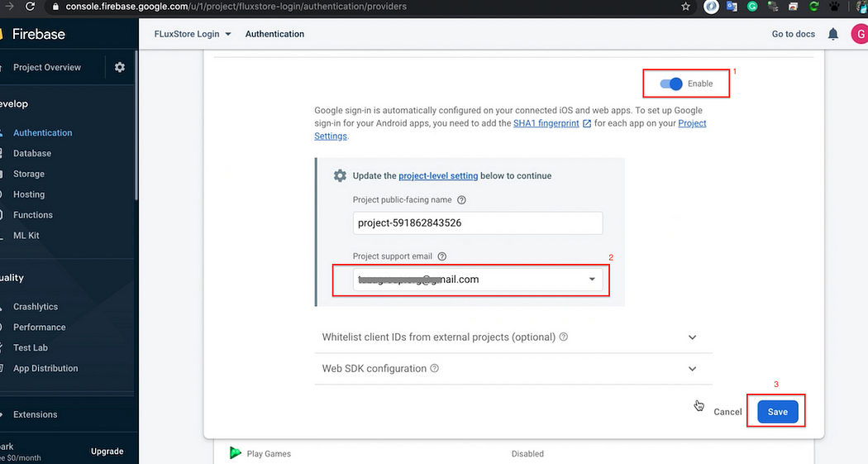868x464 pixels.
Task: Bookmark page with the star icon
Action: (685, 7)
